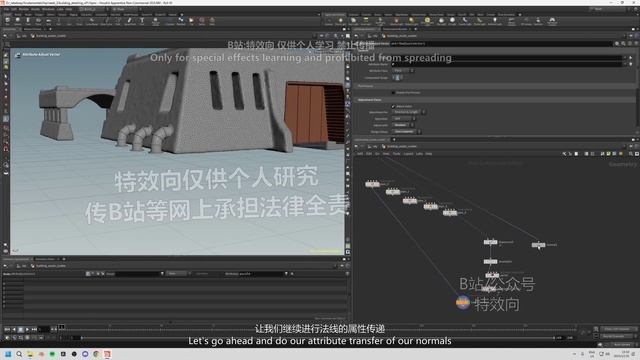Image resolution: width=640 pixels, height=360 pixels.
Task: Select the Helix shelf tool
Action: tap(212, 21)
